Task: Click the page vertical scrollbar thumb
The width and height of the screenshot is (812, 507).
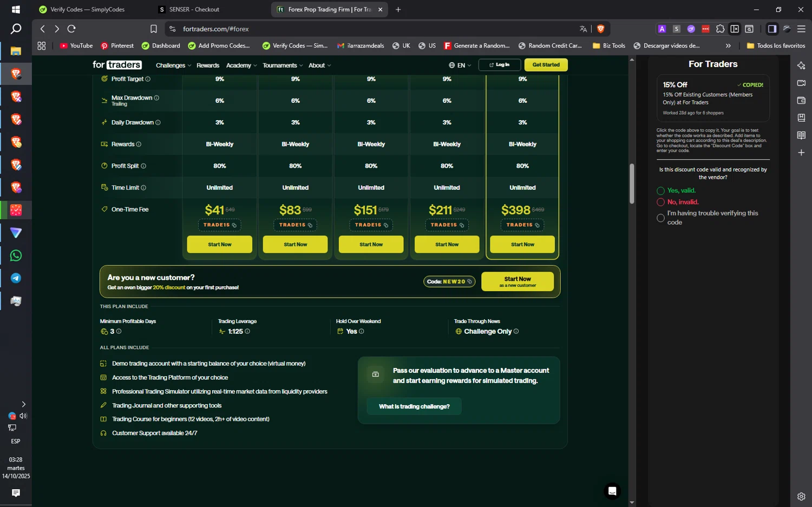Action: [632, 184]
